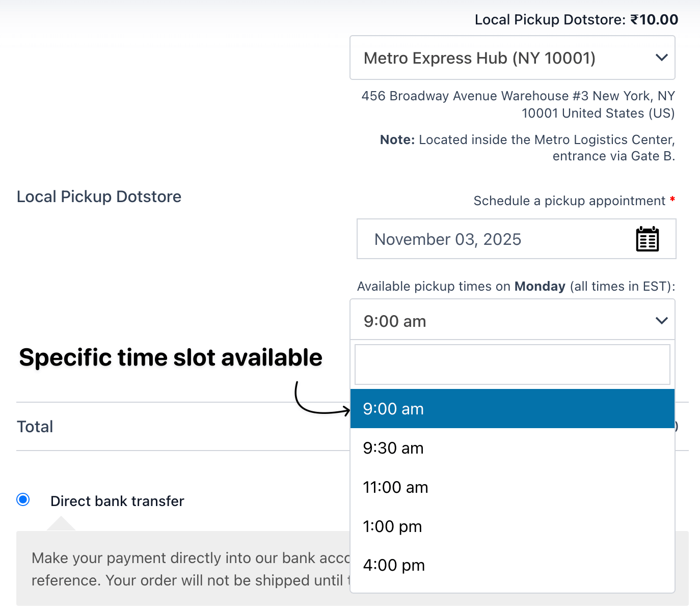The image size is (700, 616).
Task: Choose the 4:00 pm pickup time
Action: pyautogui.click(x=512, y=565)
